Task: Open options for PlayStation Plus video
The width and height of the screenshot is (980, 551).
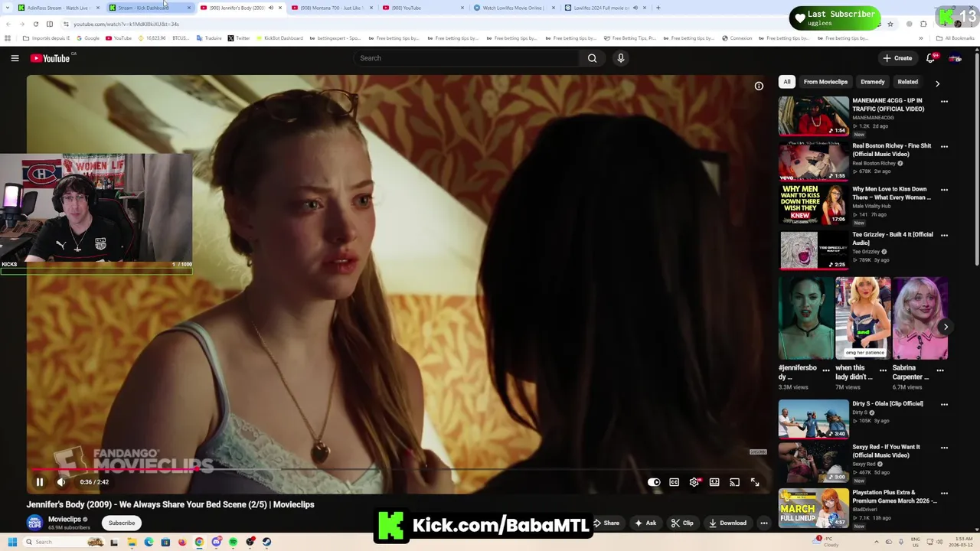Action: point(944,493)
